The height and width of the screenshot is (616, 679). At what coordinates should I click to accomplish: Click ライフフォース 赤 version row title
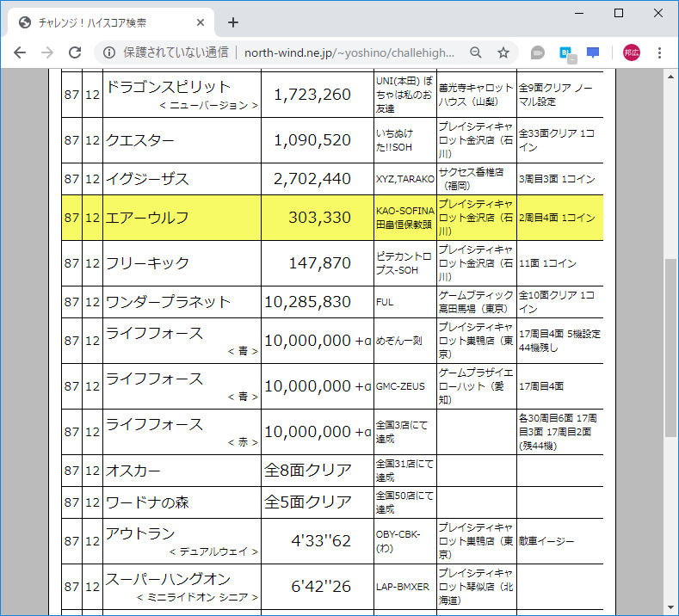point(154,424)
